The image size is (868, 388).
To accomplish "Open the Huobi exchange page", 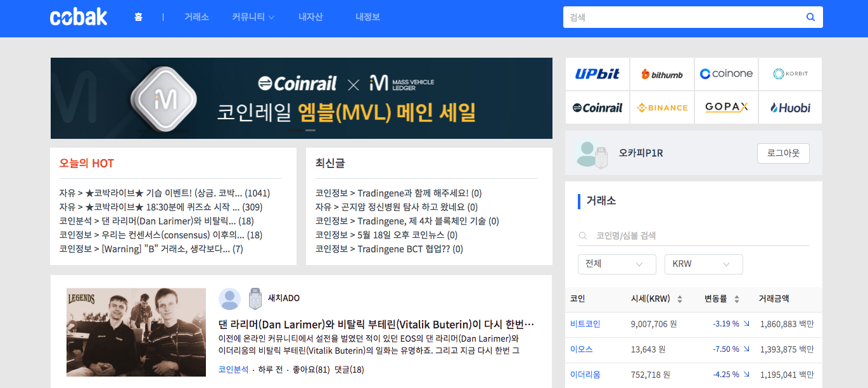I will pyautogui.click(x=790, y=107).
